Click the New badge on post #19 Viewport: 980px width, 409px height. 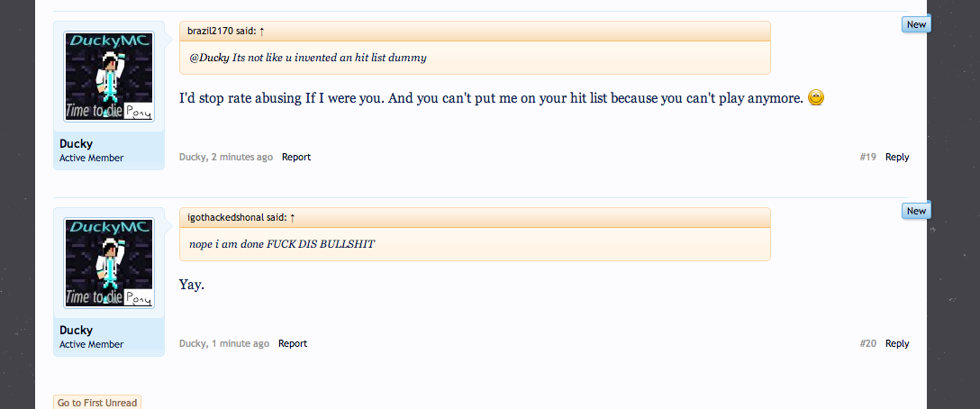click(x=916, y=24)
